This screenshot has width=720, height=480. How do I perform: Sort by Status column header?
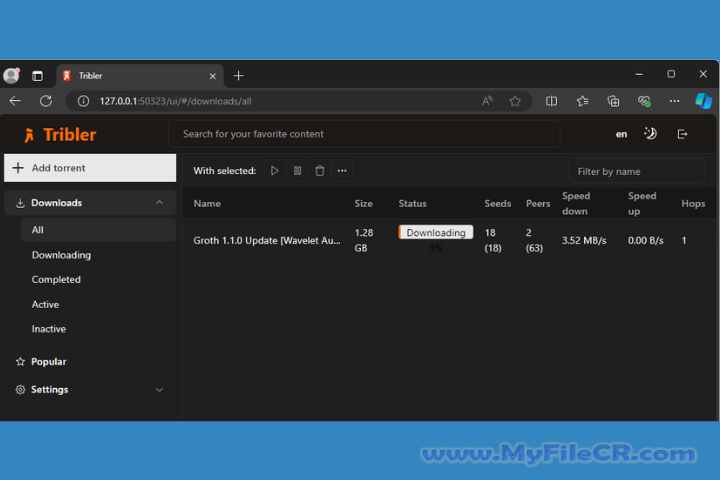(412, 203)
